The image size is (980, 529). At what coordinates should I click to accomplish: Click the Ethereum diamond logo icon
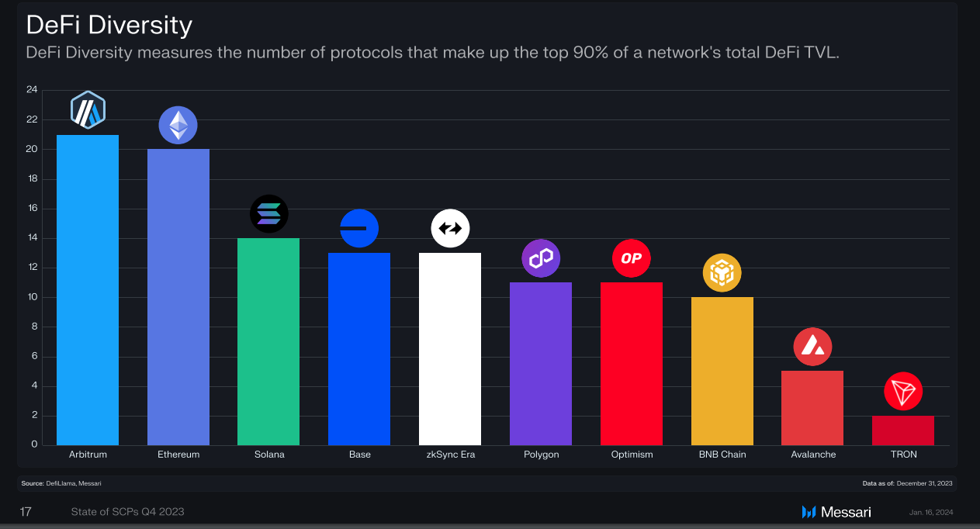[178, 125]
